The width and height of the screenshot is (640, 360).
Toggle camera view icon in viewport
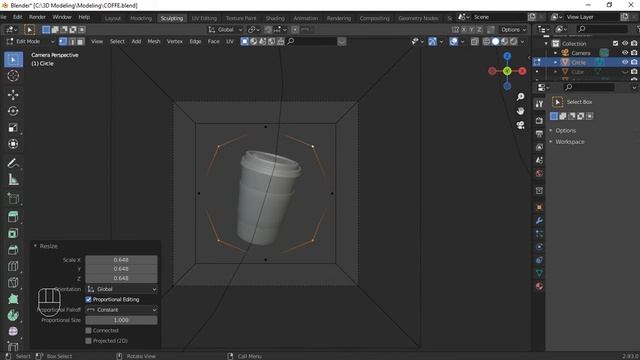520,125
